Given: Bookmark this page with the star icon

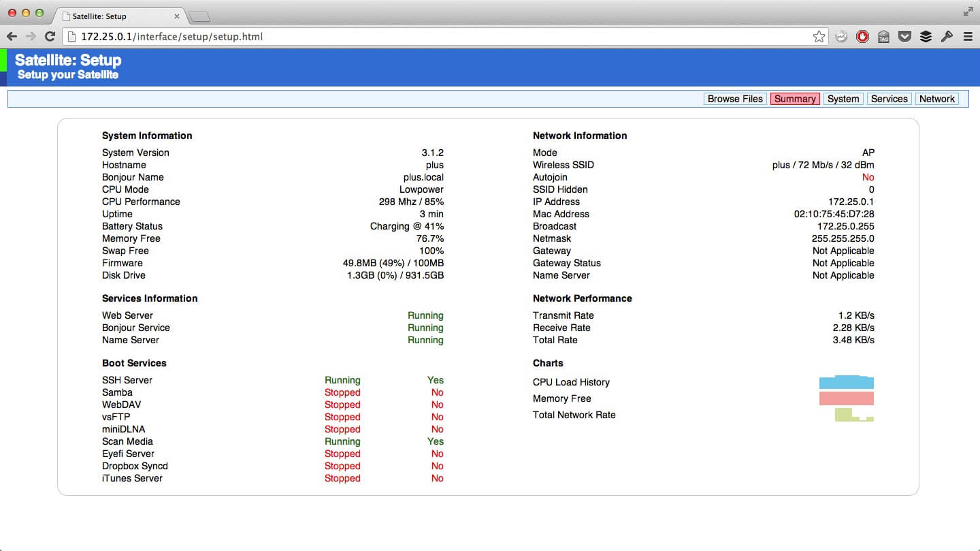Looking at the screenshot, I should (x=819, y=37).
